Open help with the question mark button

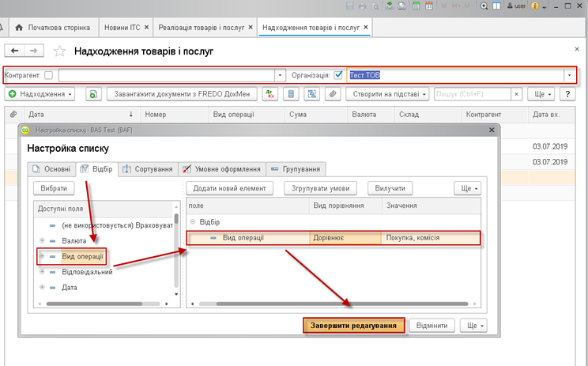[567, 94]
